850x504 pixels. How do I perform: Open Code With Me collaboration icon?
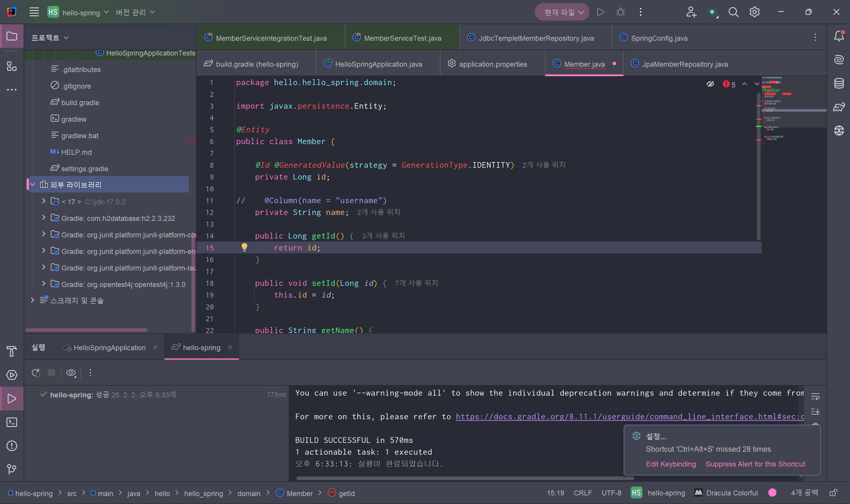point(691,12)
